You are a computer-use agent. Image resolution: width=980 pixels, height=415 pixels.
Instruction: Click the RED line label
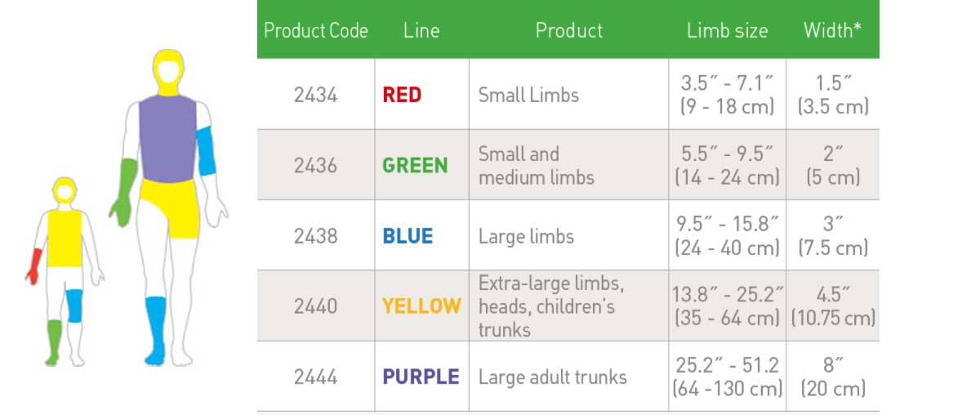pos(402,95)
